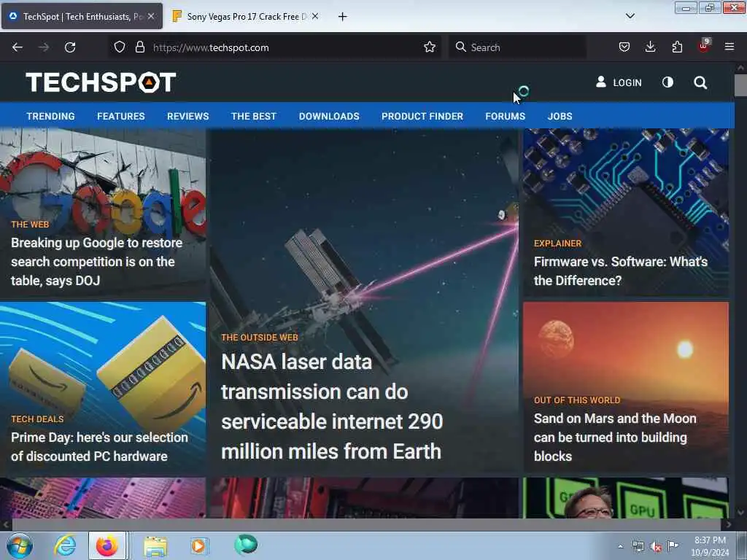Launch Internet Explorer from taskbar
This screenshot has height=560, width=747.
(x=65, y=545)
